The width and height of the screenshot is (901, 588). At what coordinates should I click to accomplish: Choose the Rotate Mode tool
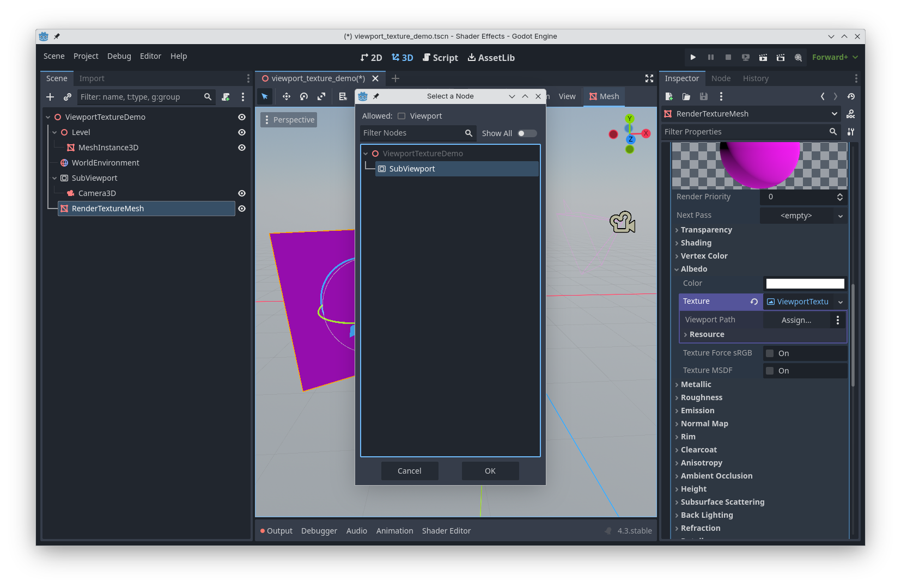tap(304, 96)
